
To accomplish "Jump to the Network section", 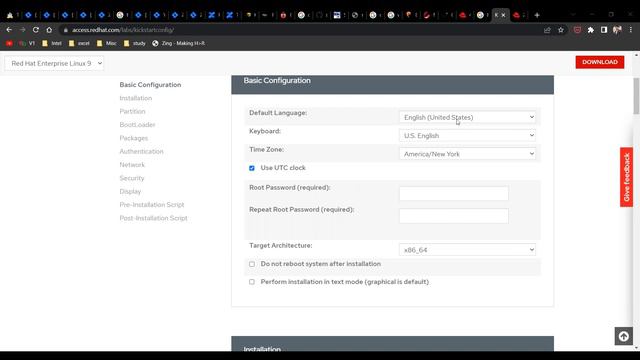I will click(132, 165).
